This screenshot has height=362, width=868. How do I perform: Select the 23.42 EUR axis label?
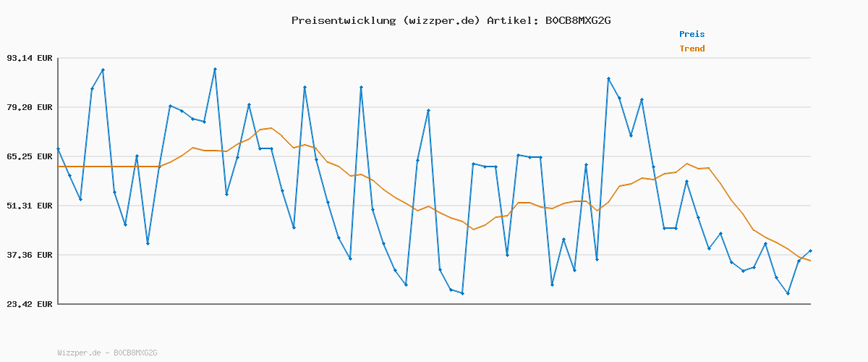click(x=30, y=304)
